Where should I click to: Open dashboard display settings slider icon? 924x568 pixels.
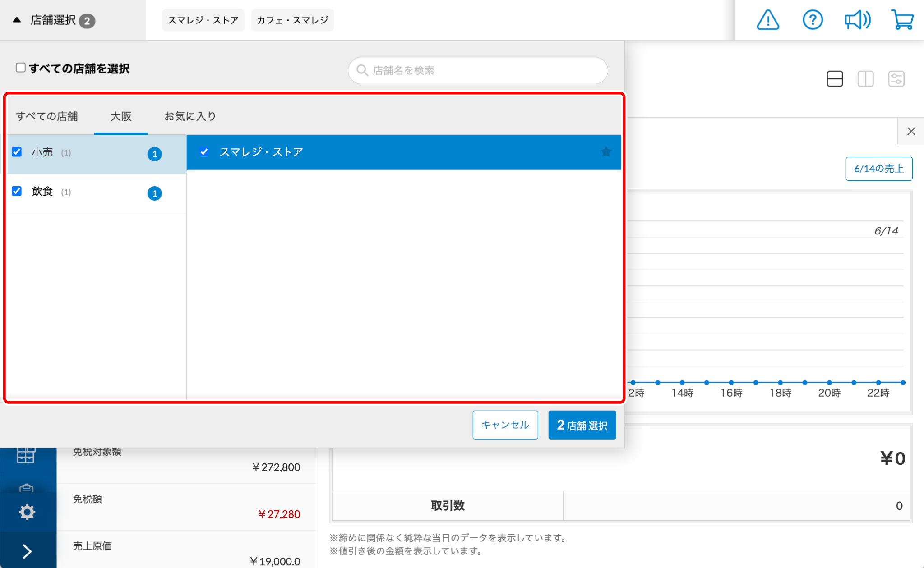tap(896, 79)
